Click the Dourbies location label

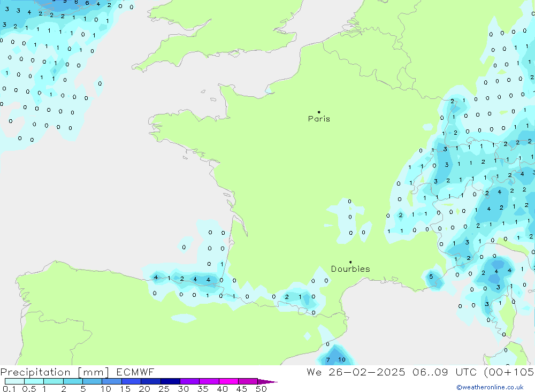350,269
